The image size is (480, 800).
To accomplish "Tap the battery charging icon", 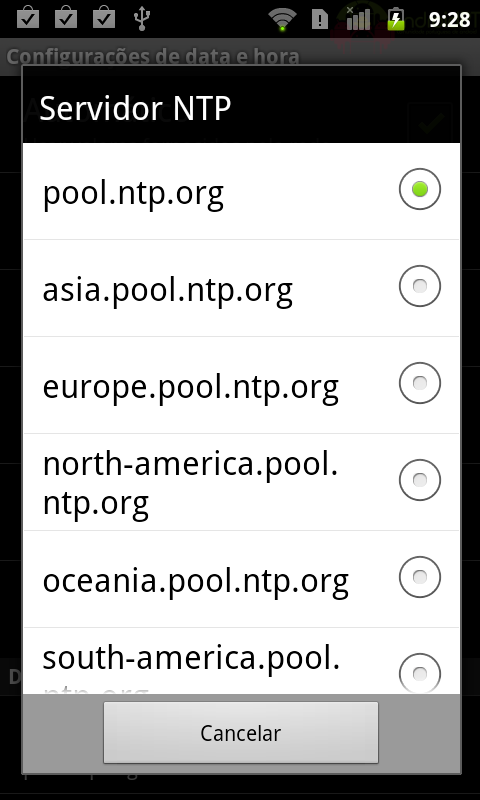I will tap(396, 19).
